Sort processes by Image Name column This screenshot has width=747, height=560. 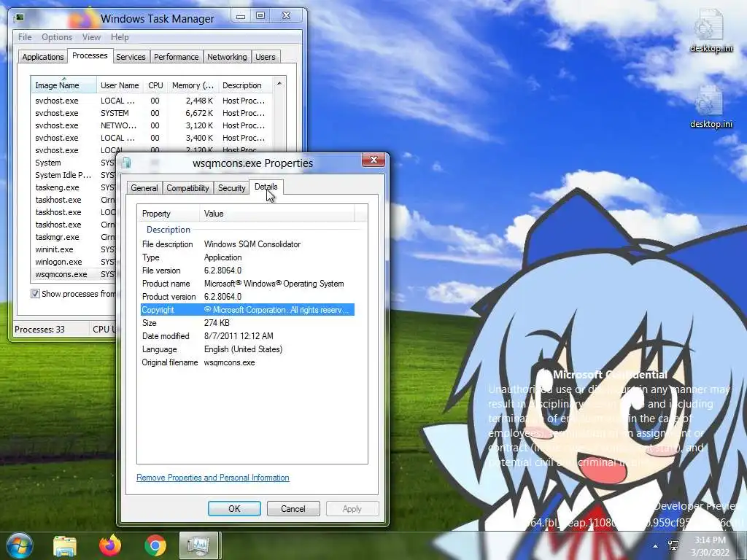tap(64, 85)
